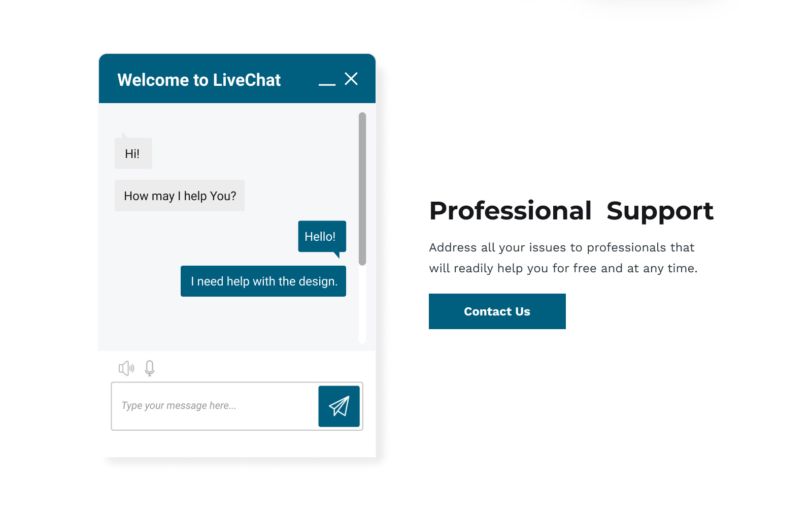Click the word 'Support' in the heading
The image size is (812, 511).
[660, 211]
